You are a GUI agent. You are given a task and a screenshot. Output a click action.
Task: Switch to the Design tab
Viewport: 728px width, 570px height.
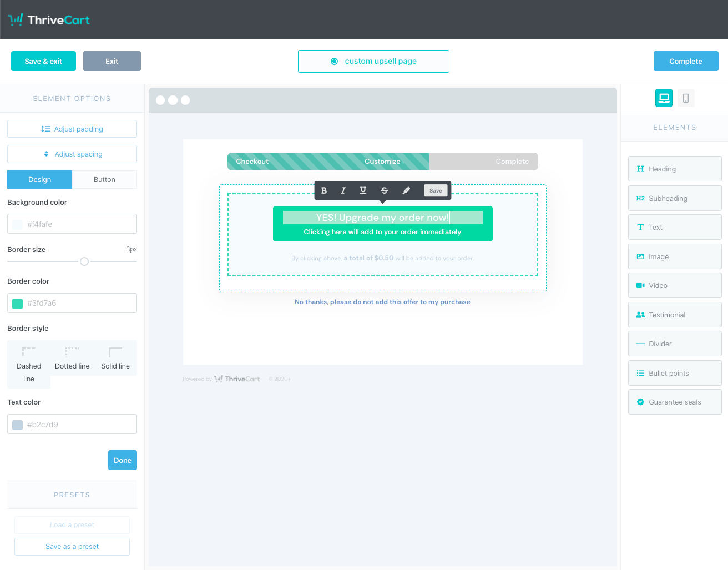[39, 179]
